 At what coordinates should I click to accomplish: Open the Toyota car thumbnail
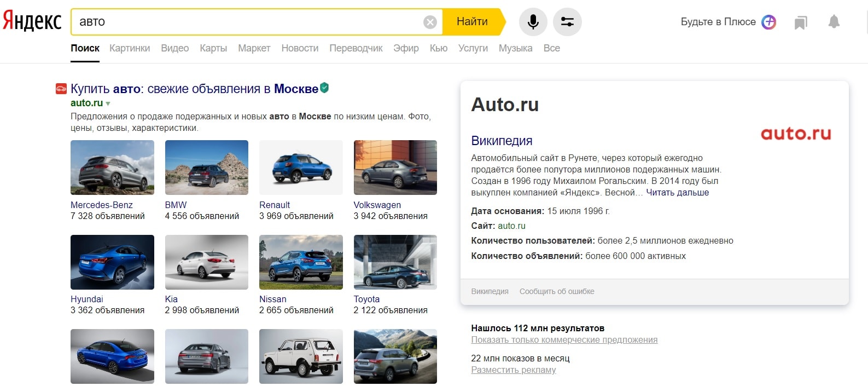tap(395, 262)
